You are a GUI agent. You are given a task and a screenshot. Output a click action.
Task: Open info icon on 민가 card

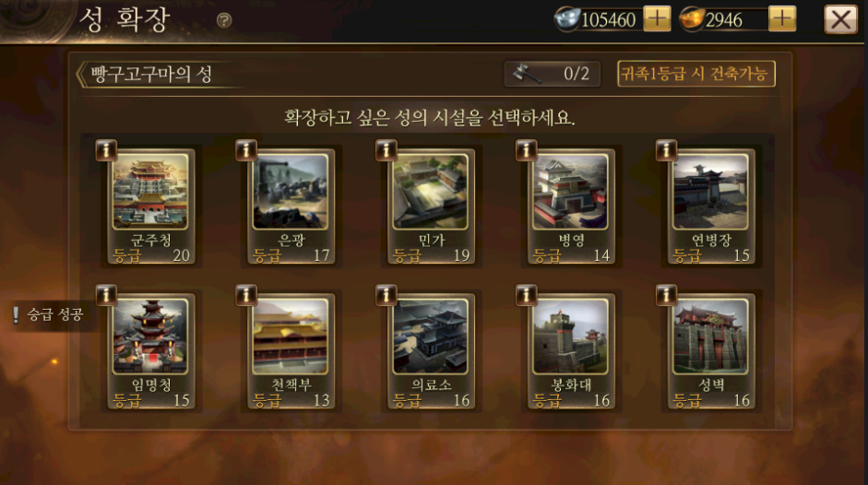click(386, 149)
